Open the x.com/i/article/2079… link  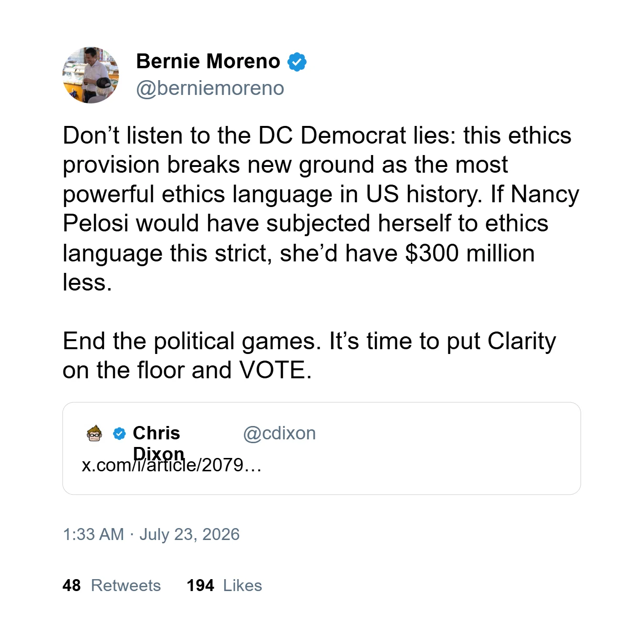tap(172, 465)
